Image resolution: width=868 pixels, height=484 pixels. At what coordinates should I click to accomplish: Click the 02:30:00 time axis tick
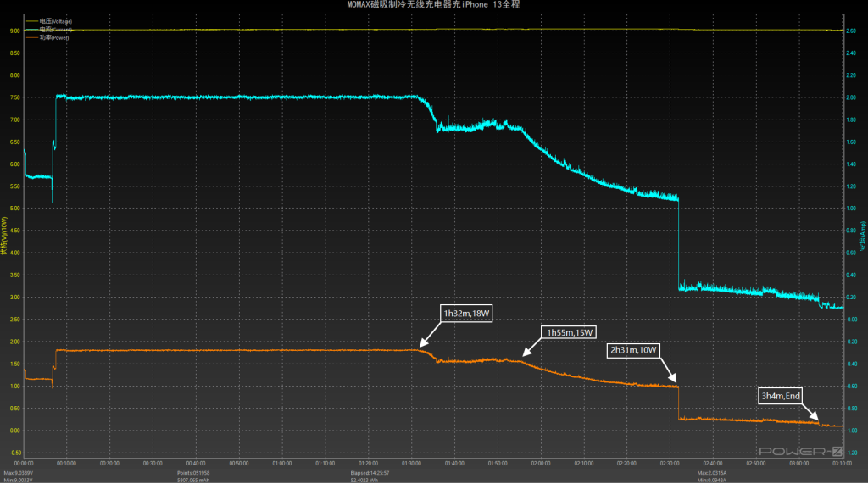point(670,463)
